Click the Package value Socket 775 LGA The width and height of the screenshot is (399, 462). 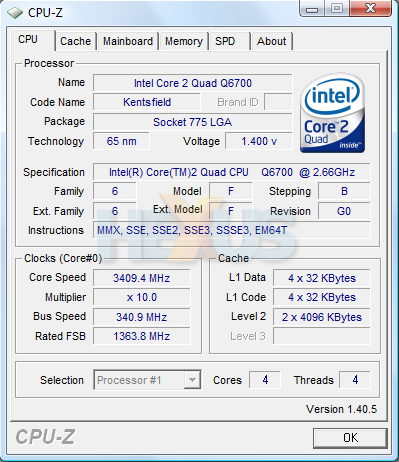pos(193,122)
